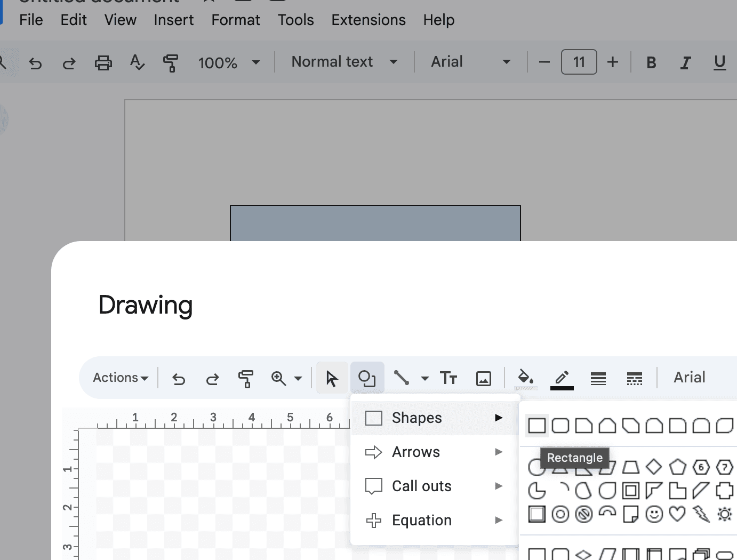Add the Heart shape
This screenshot has width=737, height=560.
pos(677,514)
